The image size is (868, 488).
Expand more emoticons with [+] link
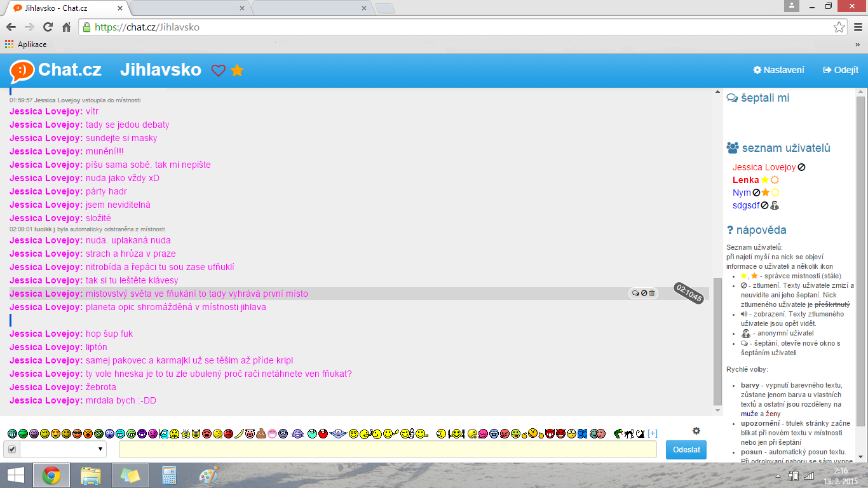(x=653, y=433)
